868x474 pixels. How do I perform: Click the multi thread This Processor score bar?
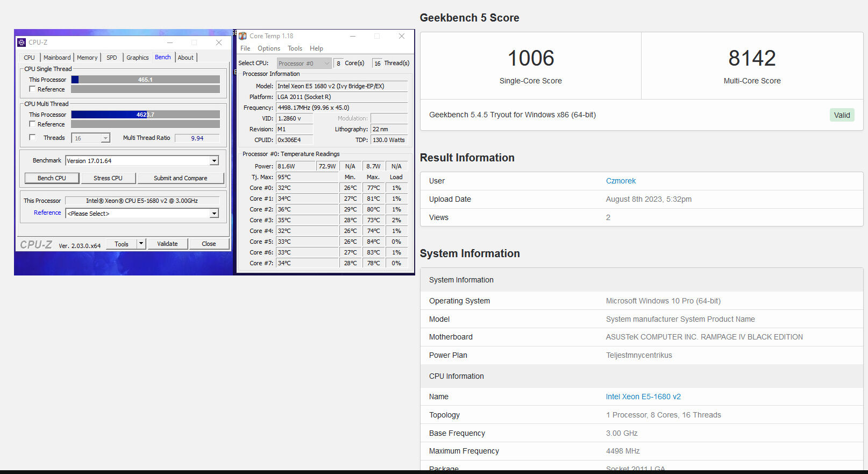pyautogui.click(x=146, y=115)
